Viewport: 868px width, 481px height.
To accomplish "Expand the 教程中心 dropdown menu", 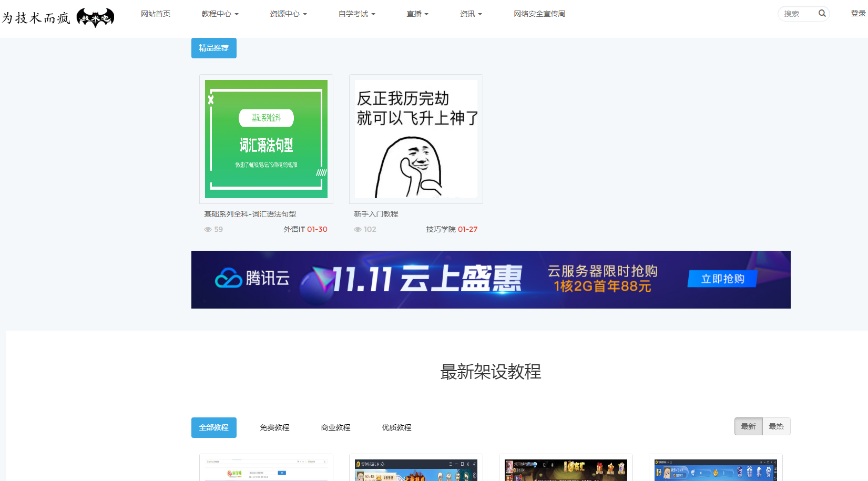I will point(220,14).
